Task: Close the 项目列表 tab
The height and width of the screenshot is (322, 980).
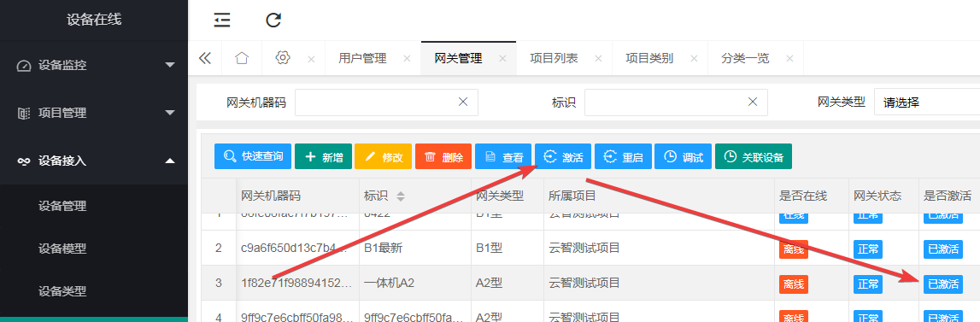Action: 598,59
